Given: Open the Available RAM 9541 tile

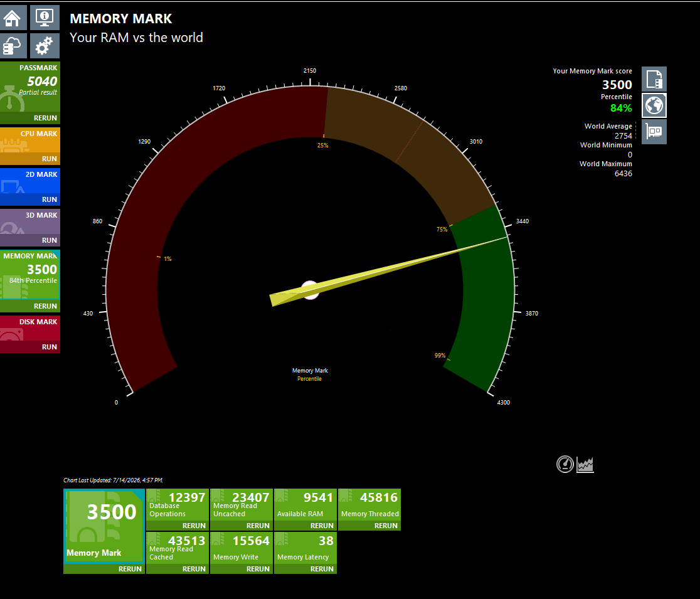Looking at the screenshot, I should pyautogui.click(x=305, y=504).
